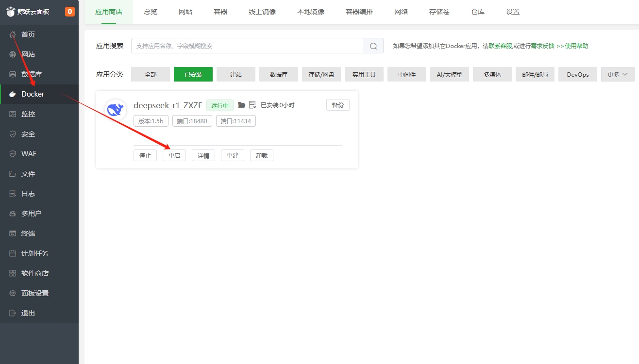This screenshot has height=364, width=639.
Task: Open the 容器编排 tab
Action: pyautogui.click(x=359, y=12)
